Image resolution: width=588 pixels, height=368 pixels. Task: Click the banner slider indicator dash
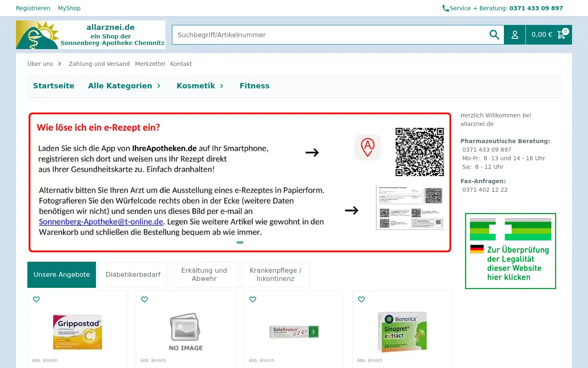tap(240, 242)
